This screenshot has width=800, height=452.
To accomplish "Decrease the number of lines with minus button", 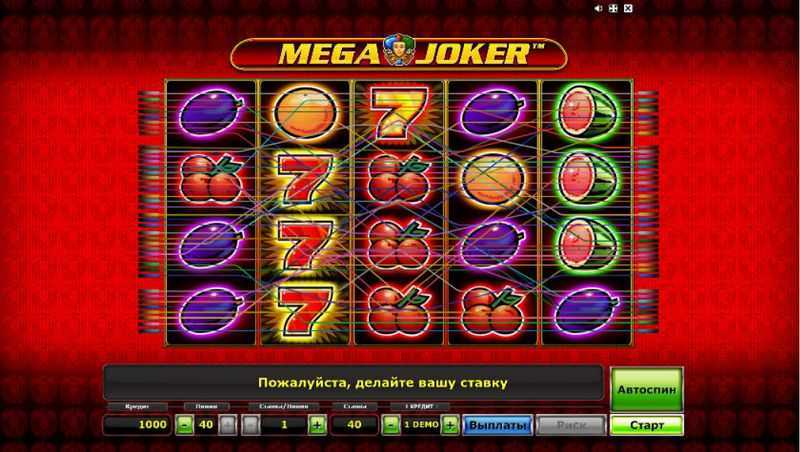I will pyautogui.click(x=185, y=424).
